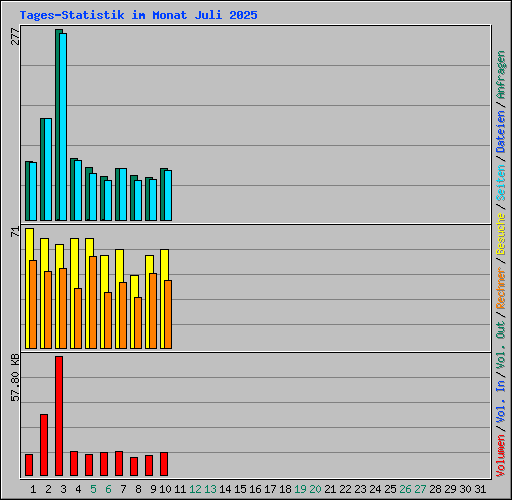Click day label '15' on the x-axis

click(240, 489)
